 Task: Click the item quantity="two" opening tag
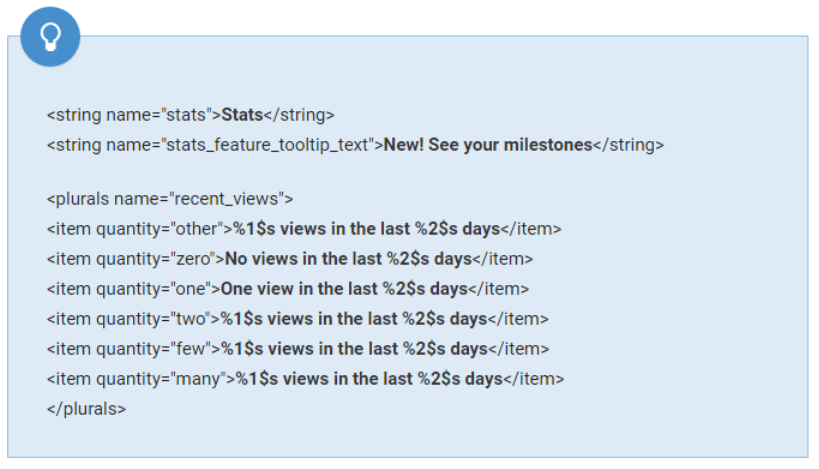133,319
